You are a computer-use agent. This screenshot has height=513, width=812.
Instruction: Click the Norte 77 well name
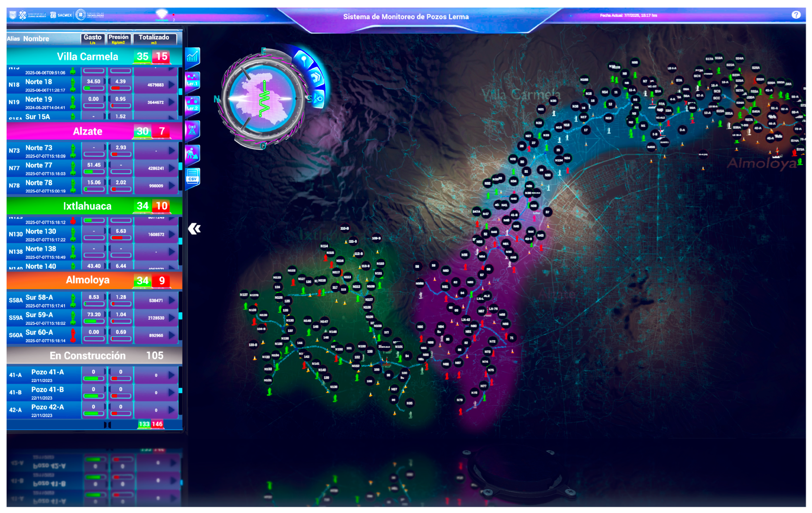39,165
